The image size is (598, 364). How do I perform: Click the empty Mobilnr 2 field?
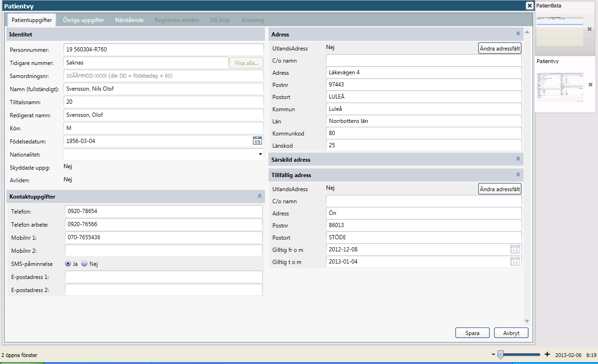click(x=164, y=250)
